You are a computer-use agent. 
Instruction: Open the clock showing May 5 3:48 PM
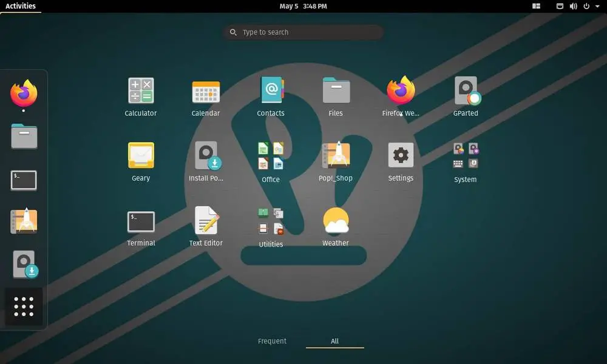coord(303,6)
